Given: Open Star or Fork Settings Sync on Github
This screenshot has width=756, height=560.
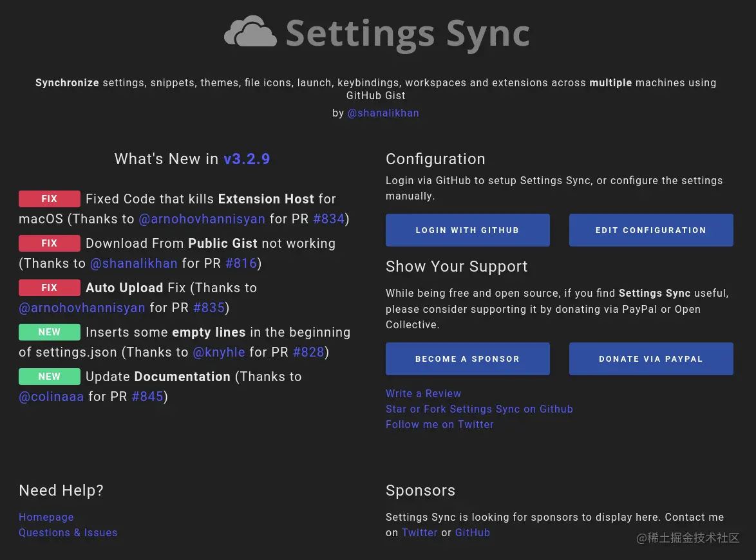Looking at the screenshot, I should [x=479, y=409].
